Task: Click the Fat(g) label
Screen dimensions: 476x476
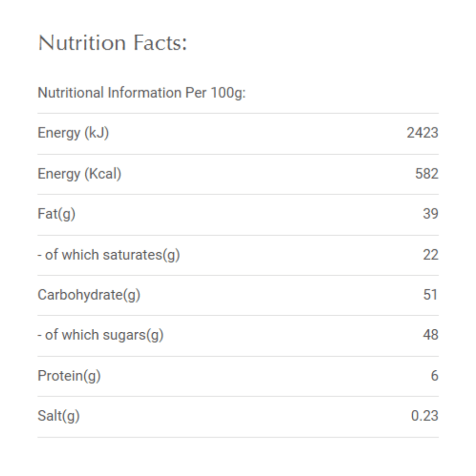Action: [x=57, y=214]
